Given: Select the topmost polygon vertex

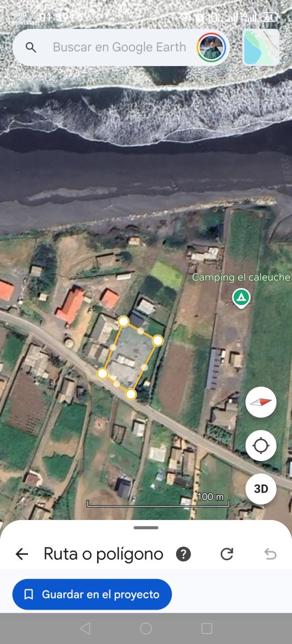Looking at the screenshot, I should (x=123, y=321).
